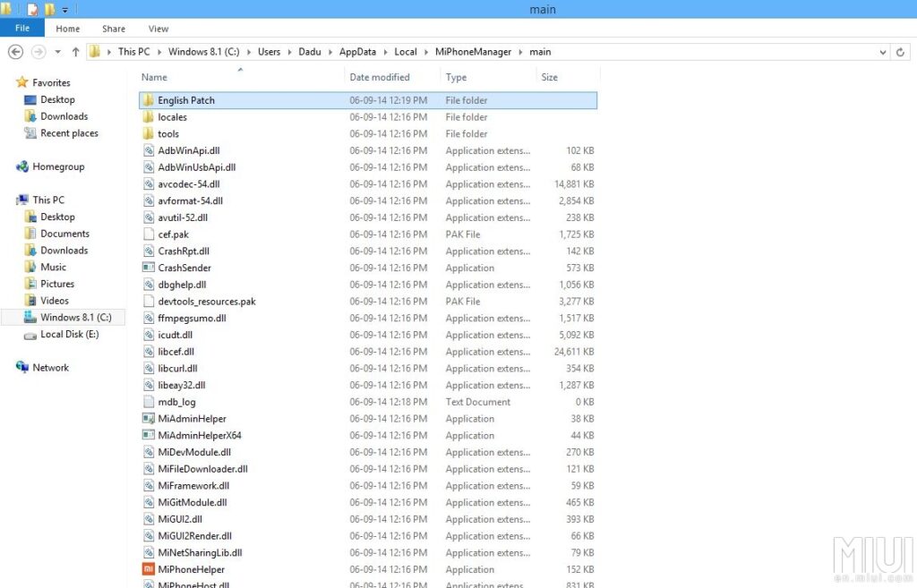Sort files by the Date modified column
917x588 pixels.
tap(380, 77)
